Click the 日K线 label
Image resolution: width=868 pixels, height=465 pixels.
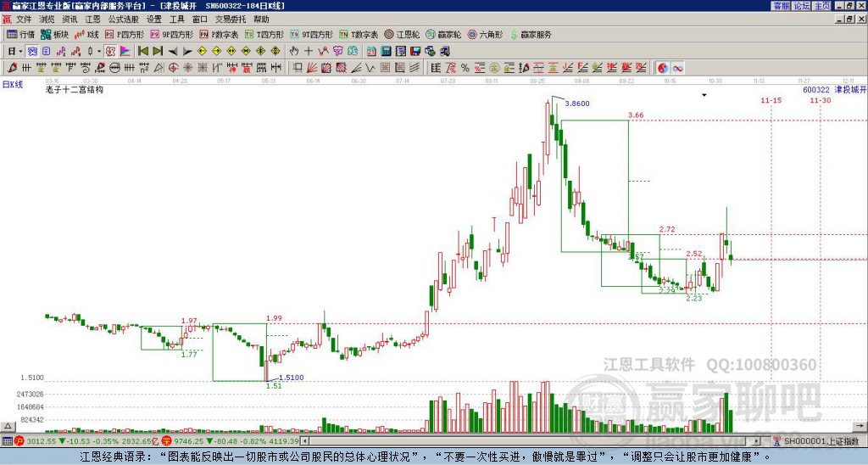pos(13,84)
